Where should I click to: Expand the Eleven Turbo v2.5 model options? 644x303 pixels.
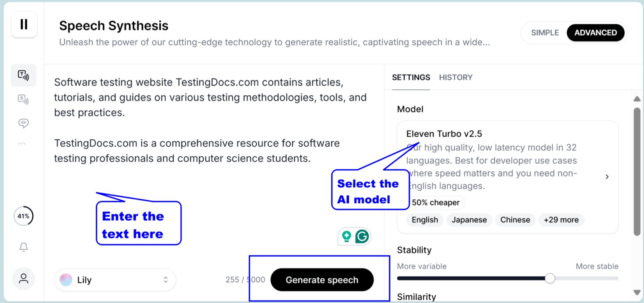click(x=607, y=176)
